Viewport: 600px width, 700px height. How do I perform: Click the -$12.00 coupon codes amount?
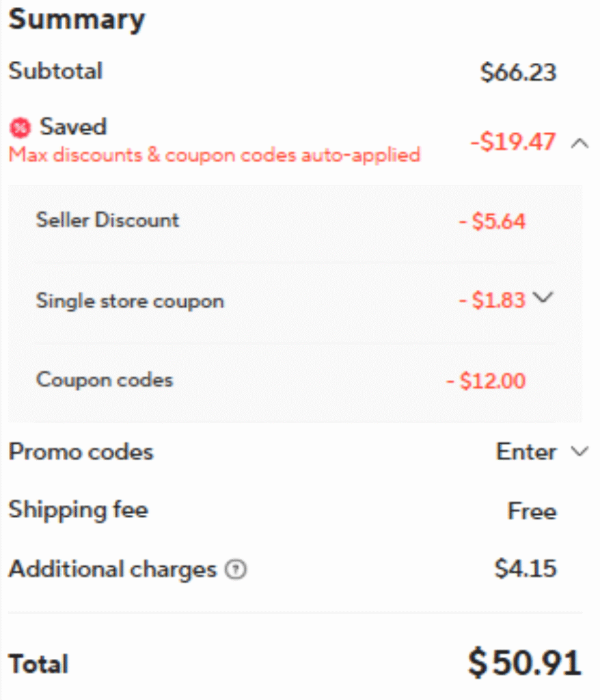[486, 381]
